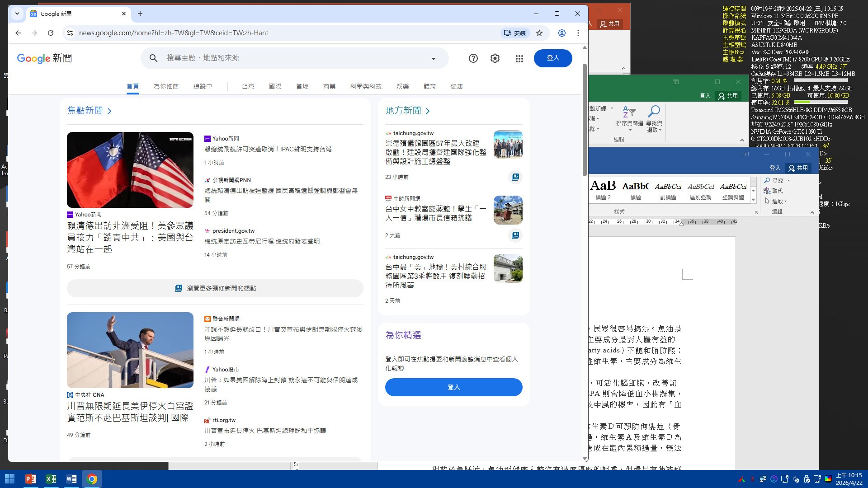Viewport: 868px width, 488px height.
Task: Select the 為你推薦 tab
Action: 166,86
